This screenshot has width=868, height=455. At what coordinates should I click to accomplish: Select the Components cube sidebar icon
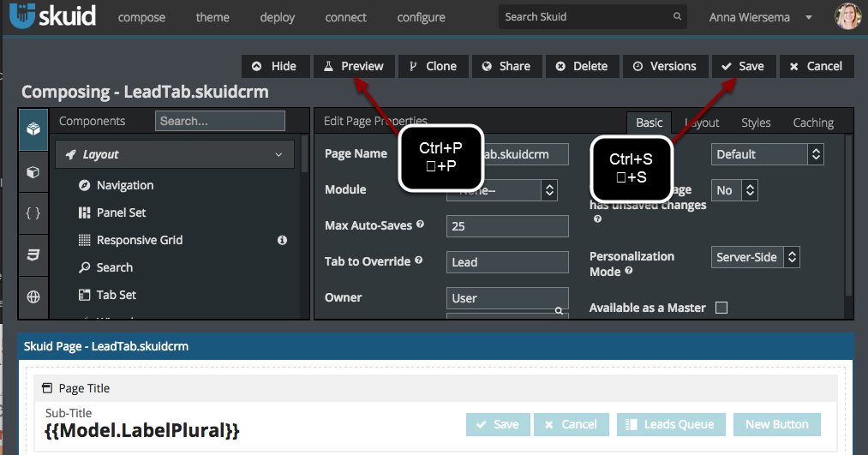tap(33, 129)
